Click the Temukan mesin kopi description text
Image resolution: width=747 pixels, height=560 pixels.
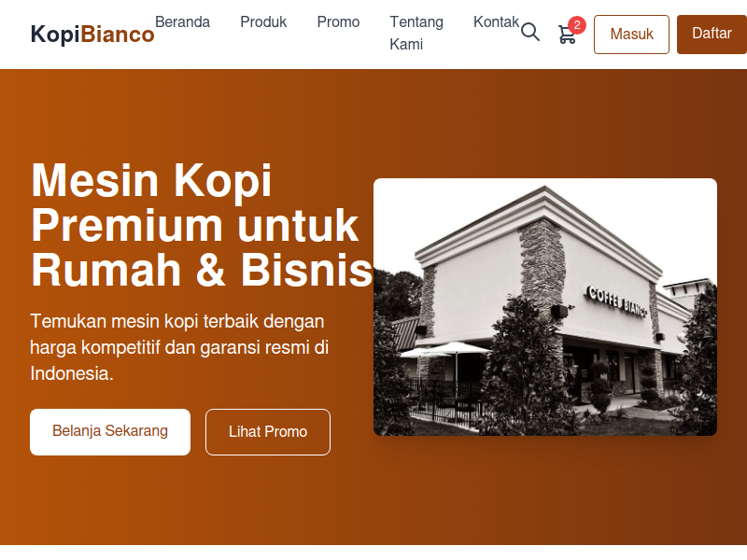tap(179, 347)
